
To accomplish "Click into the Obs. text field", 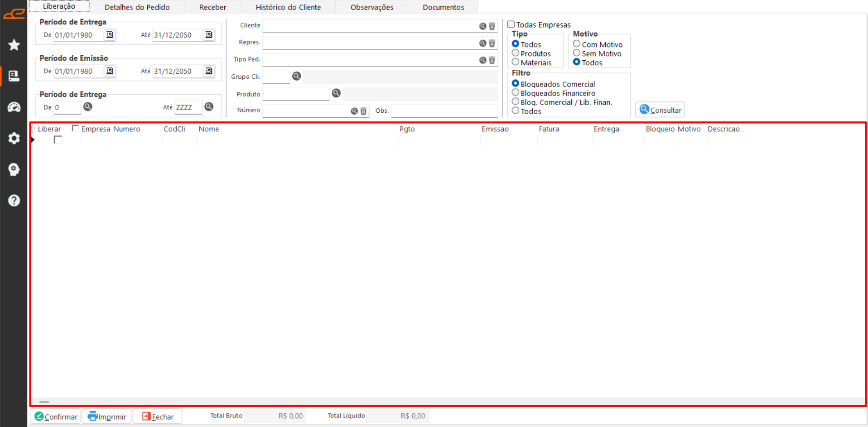I will click(x=444, y=110).
